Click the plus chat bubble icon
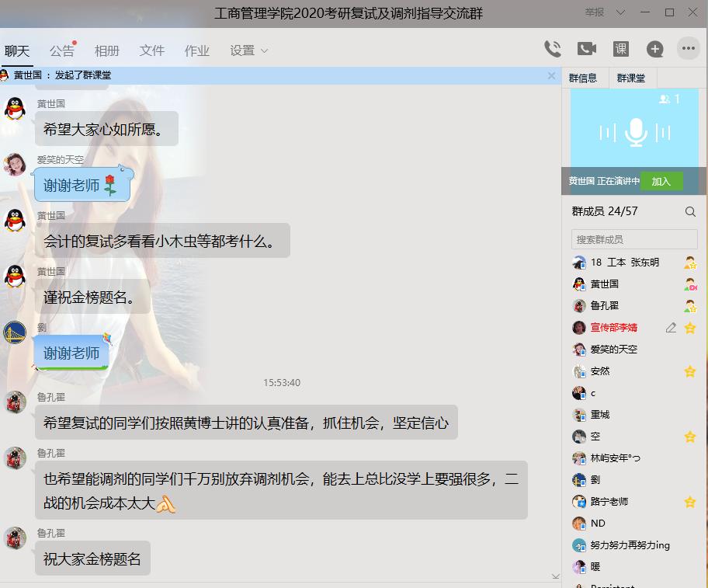Image resolution: width=708 pixels, height=588 pixels. point(655,49)
